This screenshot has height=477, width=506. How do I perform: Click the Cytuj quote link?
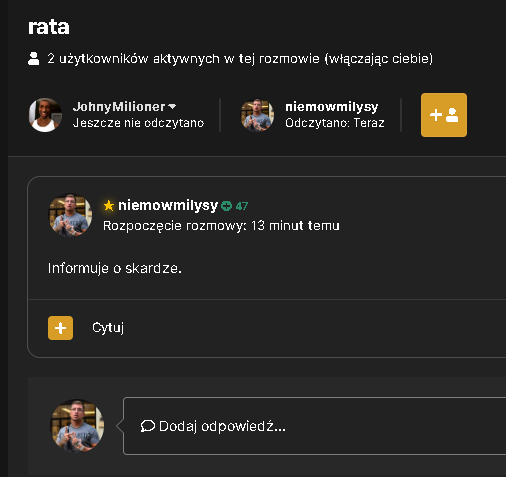coord(108,328)
